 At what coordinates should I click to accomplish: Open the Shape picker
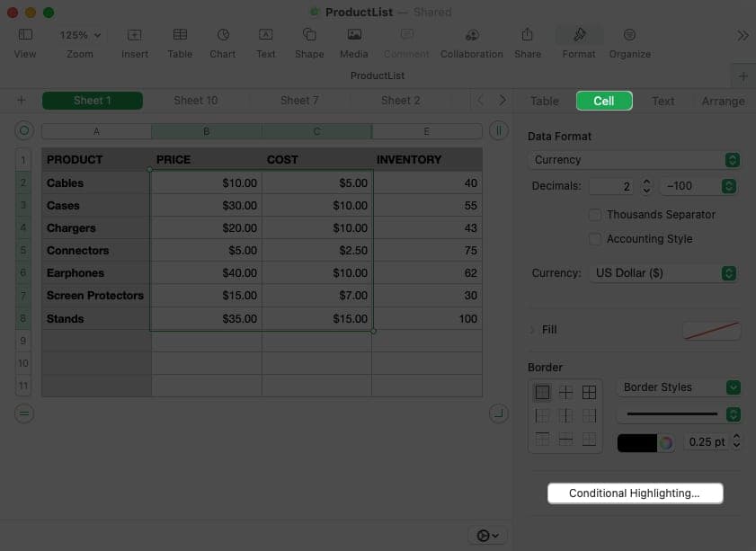click(309, 35)
